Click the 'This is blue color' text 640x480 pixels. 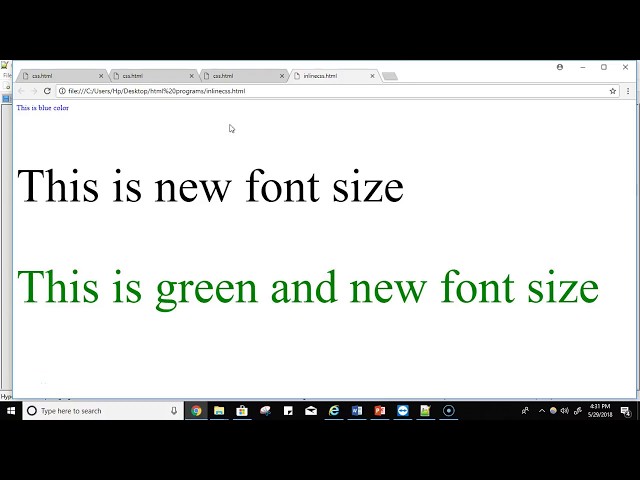(42, 108)
